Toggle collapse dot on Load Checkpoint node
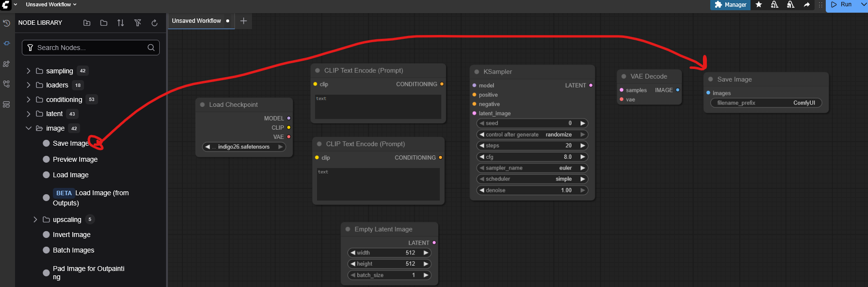The height and width of the screenshot is (287, 868). point(202,105)
